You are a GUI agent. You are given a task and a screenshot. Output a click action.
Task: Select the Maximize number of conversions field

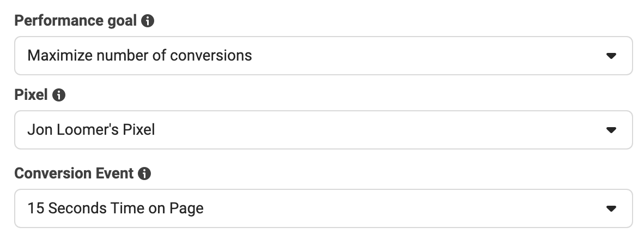[x=324, y=56]
